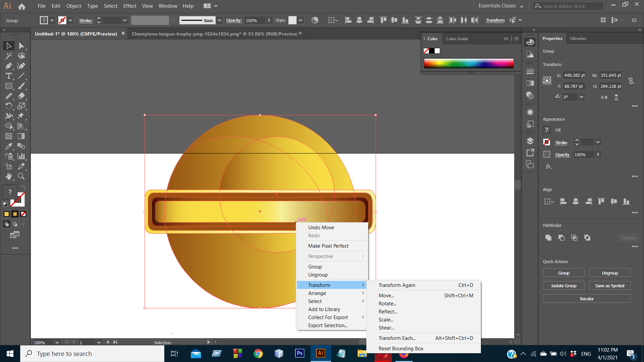Click Save as Symbol button

[609, 286]
